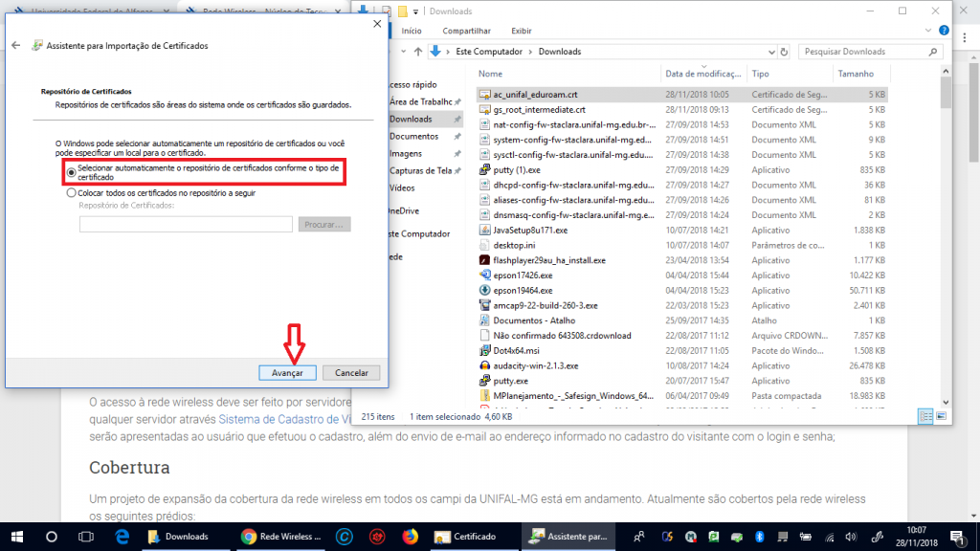Click audacity-win-2.1.3.exe file icon
This screenshot has height=551, width=980.
point(484,366)
